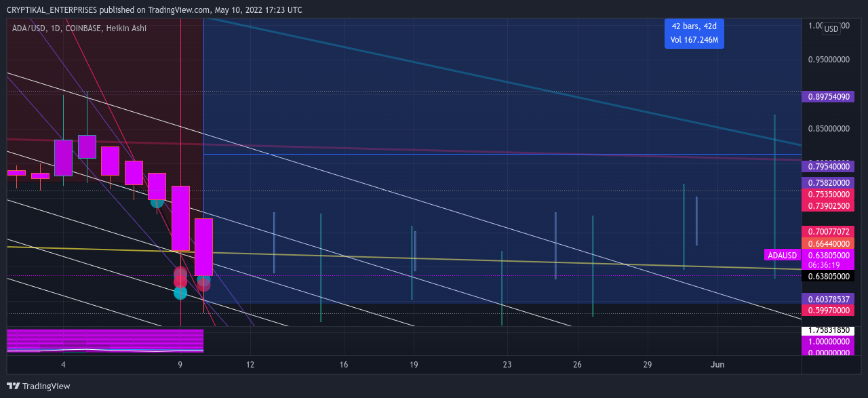Open the USD currency selector on price axis
The width and height of the screenshot is (868, 398).
click(x=831, y=29)
